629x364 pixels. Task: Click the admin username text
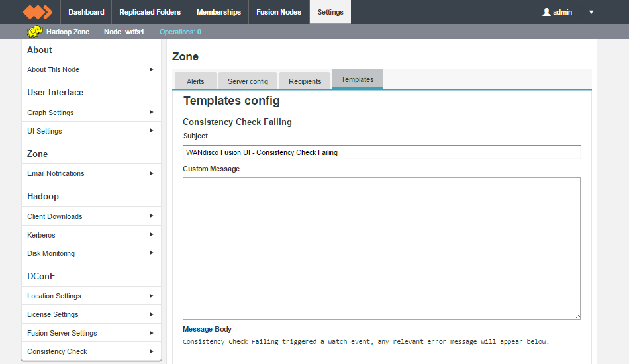[562, 12]
